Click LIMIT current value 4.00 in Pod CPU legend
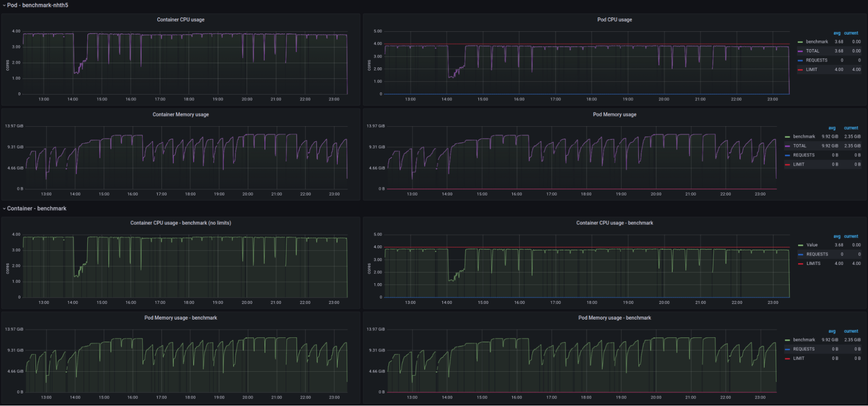868x406 pixels. click(856, 69)
